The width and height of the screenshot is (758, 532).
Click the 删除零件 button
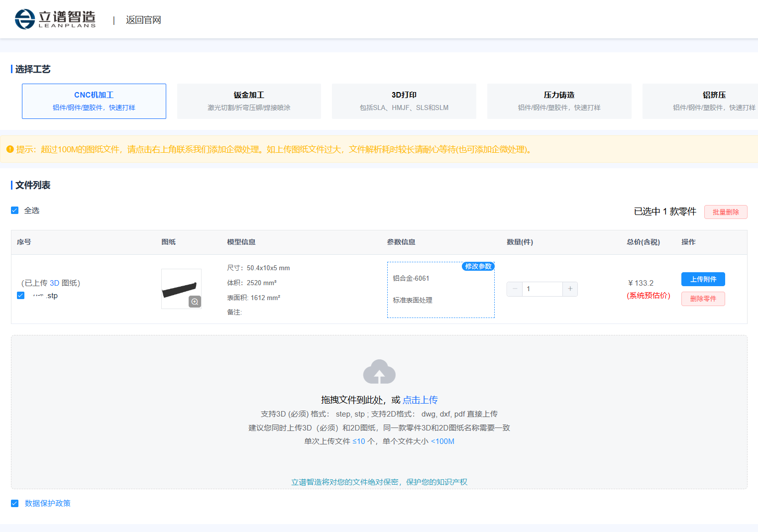(x=703, y=299)
